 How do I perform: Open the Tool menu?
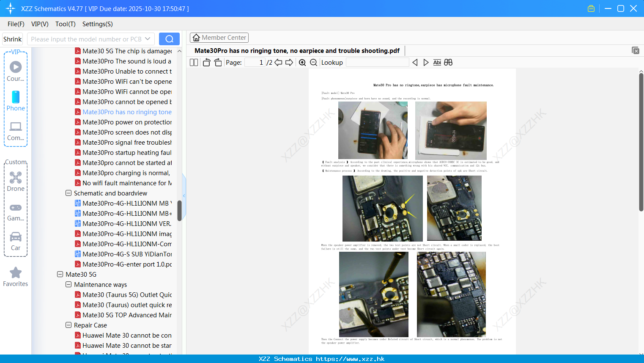pos(66,24)
